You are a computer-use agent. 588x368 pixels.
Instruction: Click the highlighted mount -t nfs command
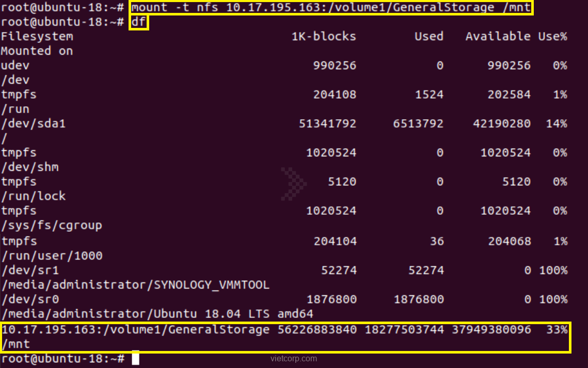tap(331, 8)
